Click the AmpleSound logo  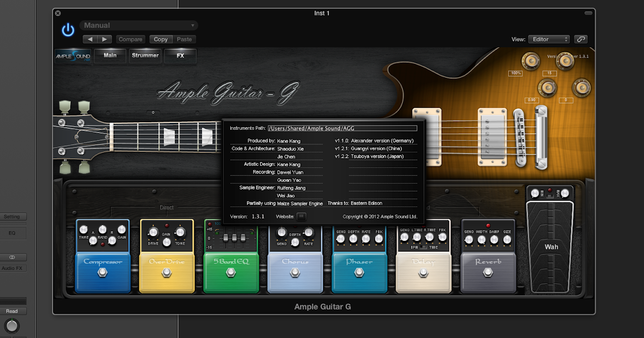pyautogui.click(x=72, y=56)
